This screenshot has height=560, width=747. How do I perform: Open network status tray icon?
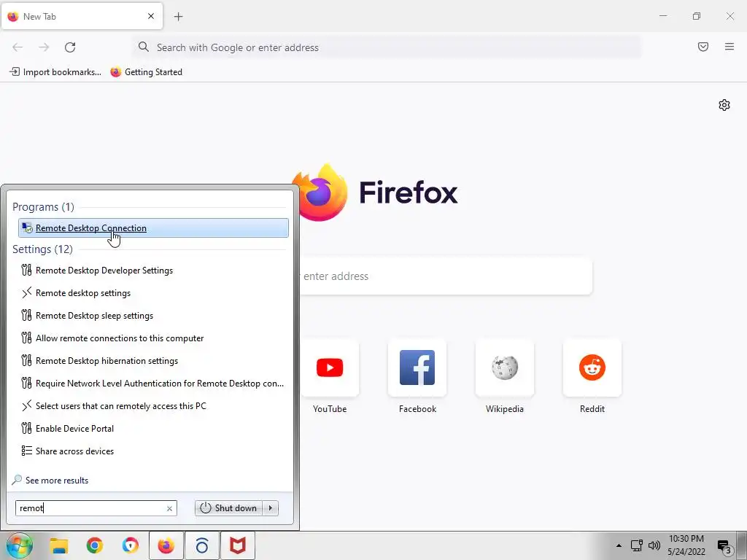tap(636, 545)
